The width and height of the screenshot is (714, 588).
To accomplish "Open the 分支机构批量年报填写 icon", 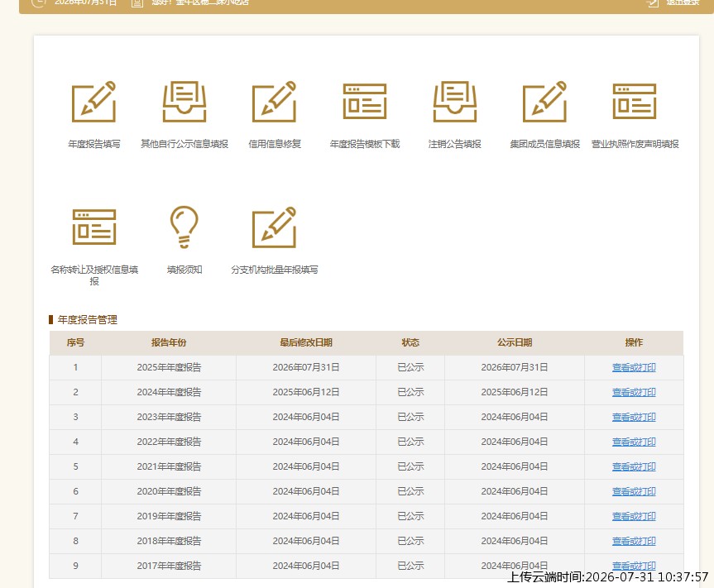I will tap(274, 227).
